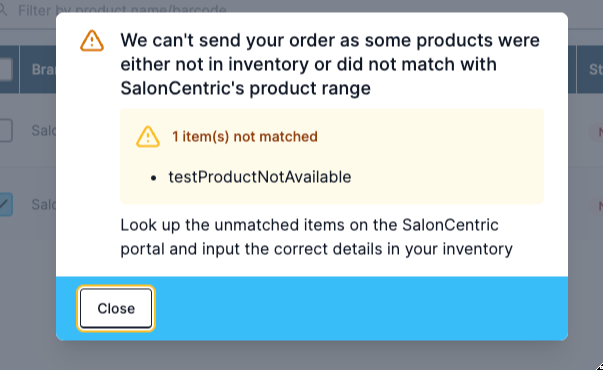
Task: Click the '1 item(s) not matched' label
Action: (x=245, y=137)
